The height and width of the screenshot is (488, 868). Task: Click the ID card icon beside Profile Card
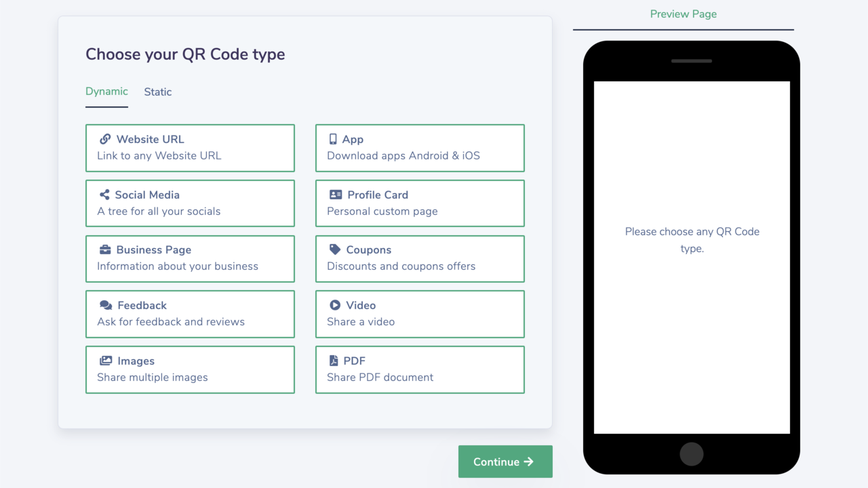(x=336, y=195)
